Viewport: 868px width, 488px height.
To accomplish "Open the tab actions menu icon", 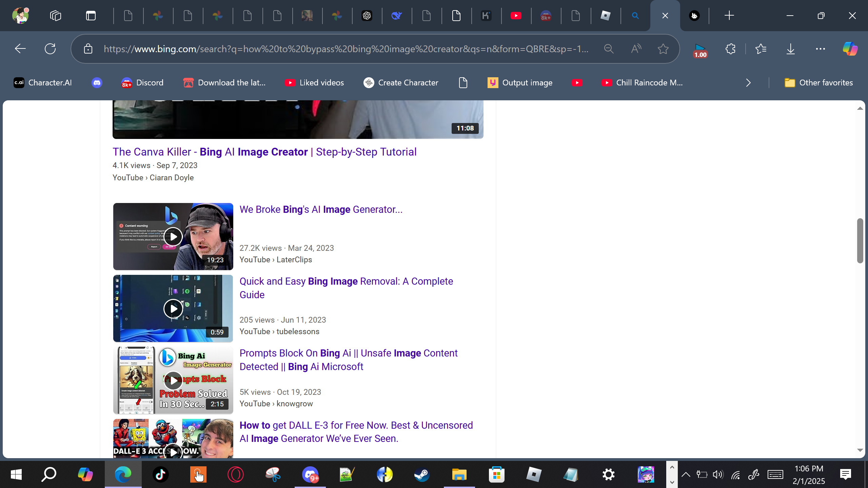I will [91, 16].
